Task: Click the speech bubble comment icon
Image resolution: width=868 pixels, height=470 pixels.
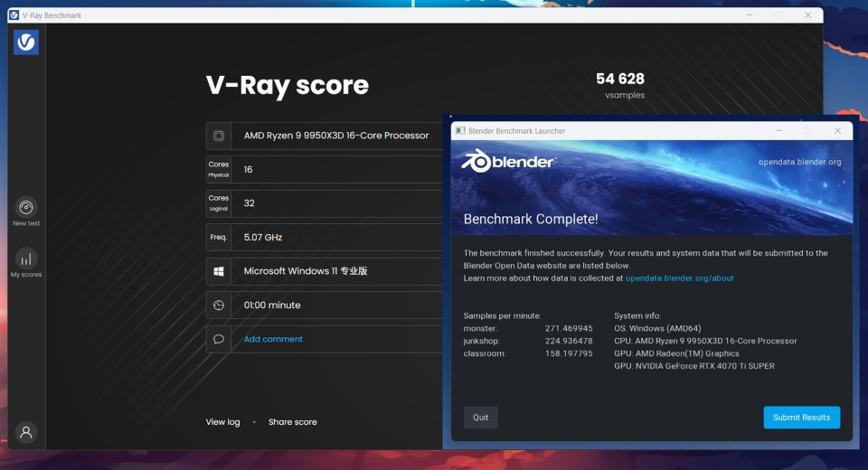Action: [x=219, y=339]
